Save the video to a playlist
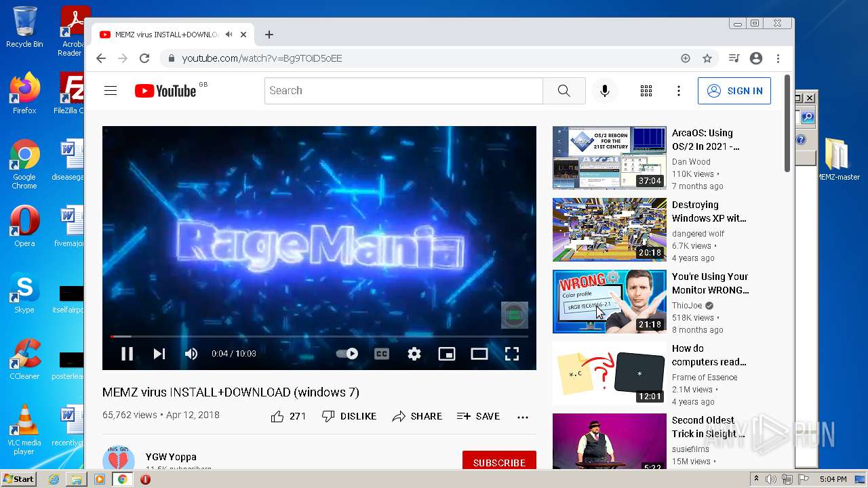The height and width of the screenshot is (488, 868). (479, 416)
